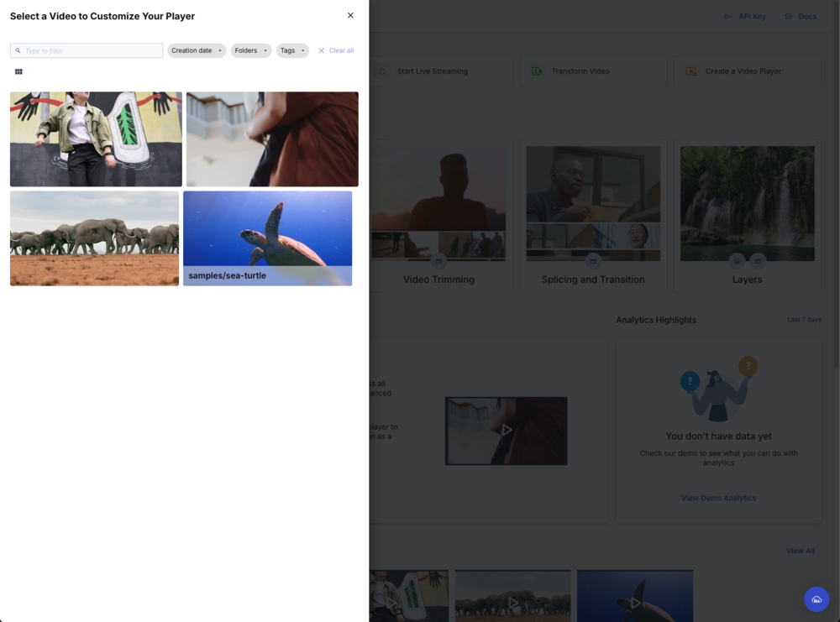The height and width of the screenshot is (622, 840).
Task: Click the Start Live Streaming icon
Action: [x=384, y=71]
